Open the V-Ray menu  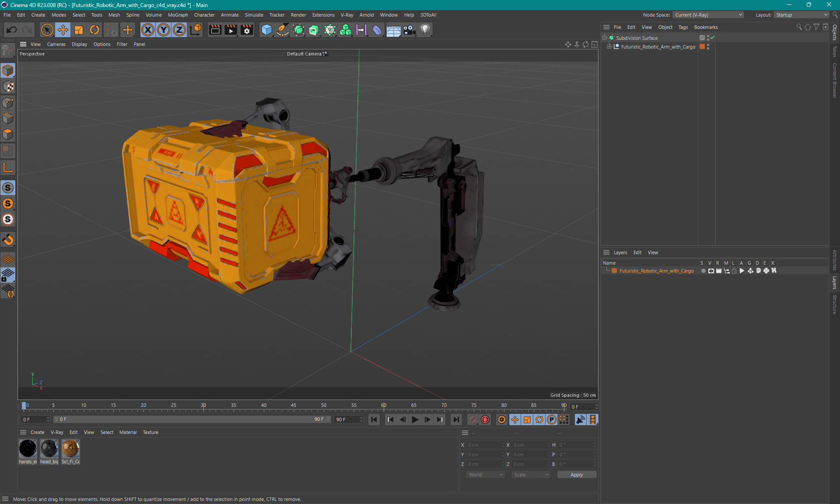[347, 15]
